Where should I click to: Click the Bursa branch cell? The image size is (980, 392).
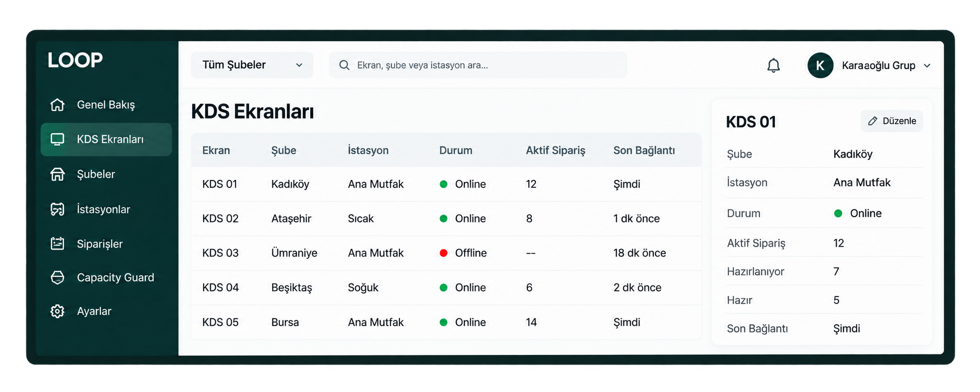click(285, 322)
